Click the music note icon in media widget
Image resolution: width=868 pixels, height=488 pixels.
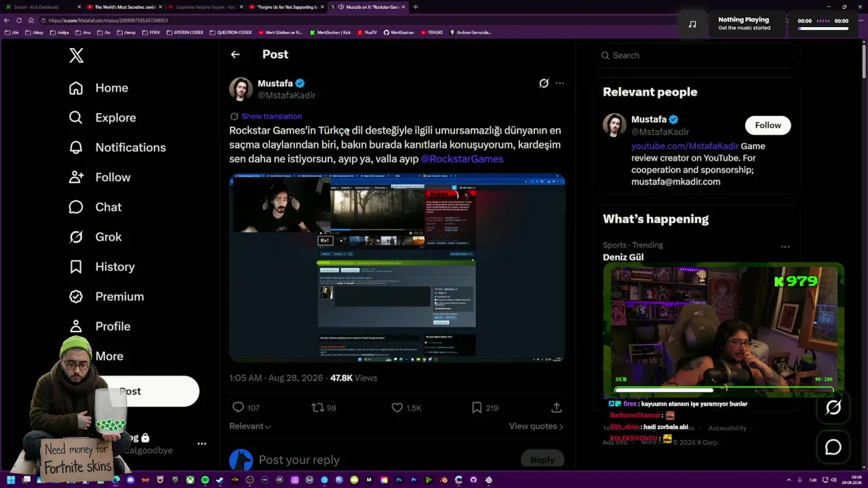[x=692, y=24]
